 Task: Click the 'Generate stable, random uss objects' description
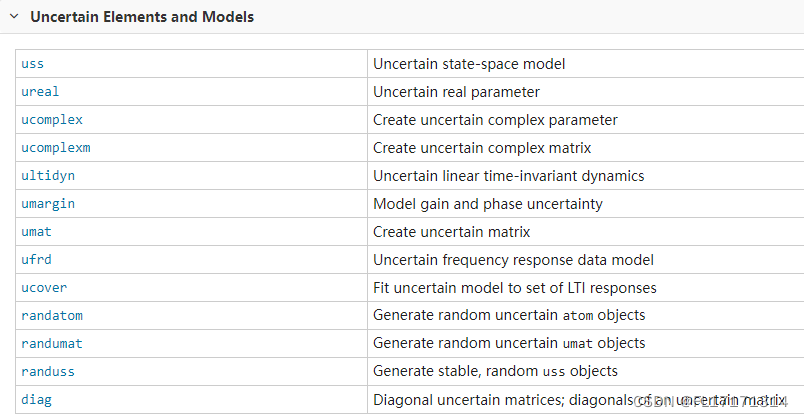pos(495,372)
